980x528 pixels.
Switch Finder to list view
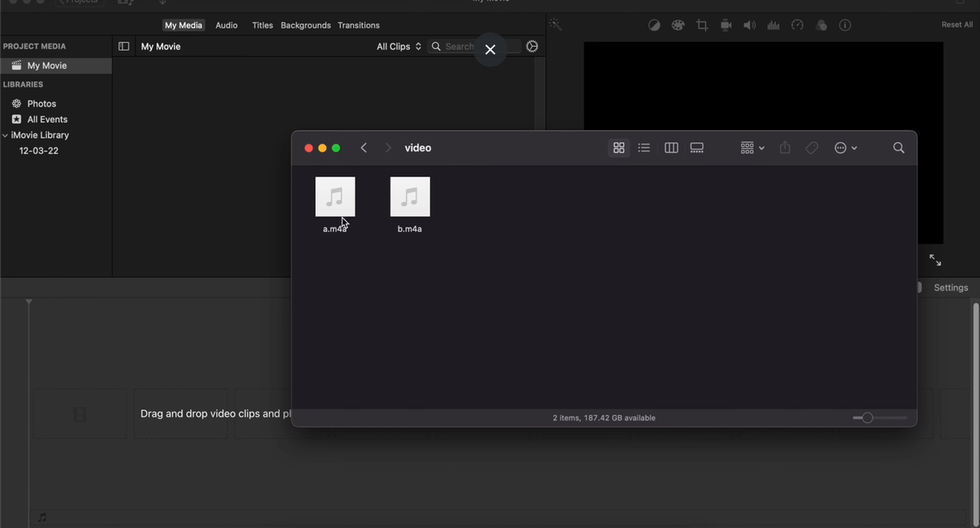click(644, 148)
